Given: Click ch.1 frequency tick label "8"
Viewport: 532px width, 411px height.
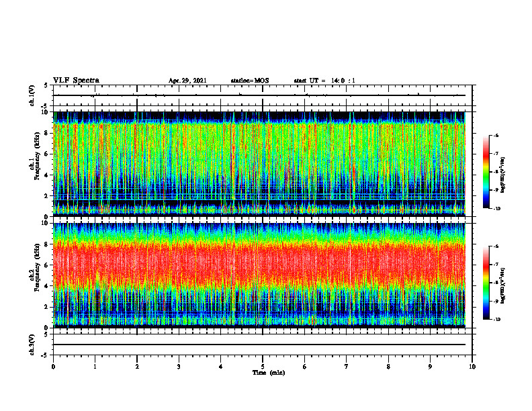Looking at the screenshot, I should 47,133.
